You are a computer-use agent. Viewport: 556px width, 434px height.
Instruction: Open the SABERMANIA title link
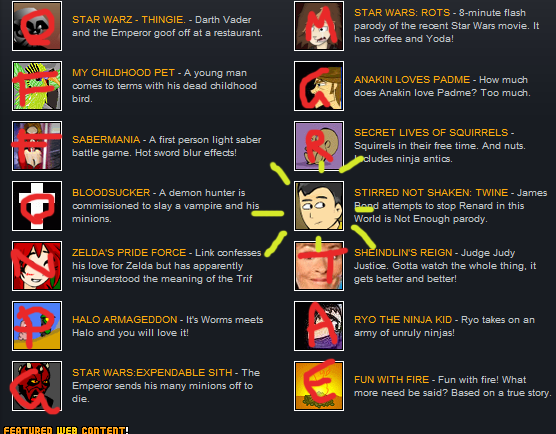pos(106,140)
